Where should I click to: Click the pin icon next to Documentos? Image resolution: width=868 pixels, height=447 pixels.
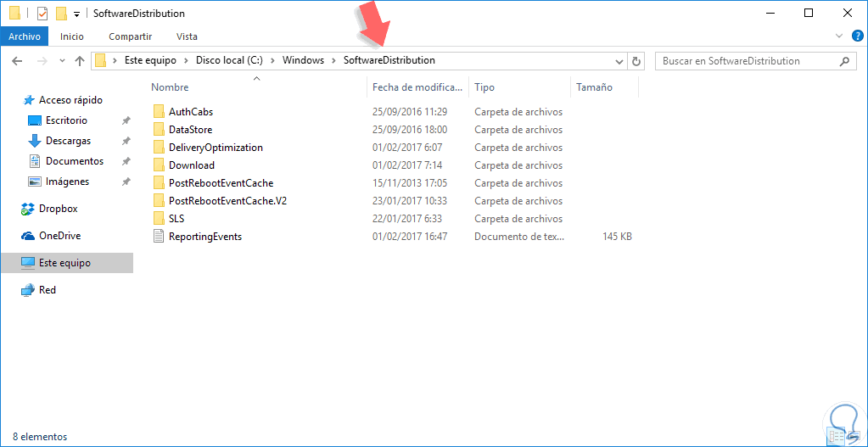coord(126,161)
